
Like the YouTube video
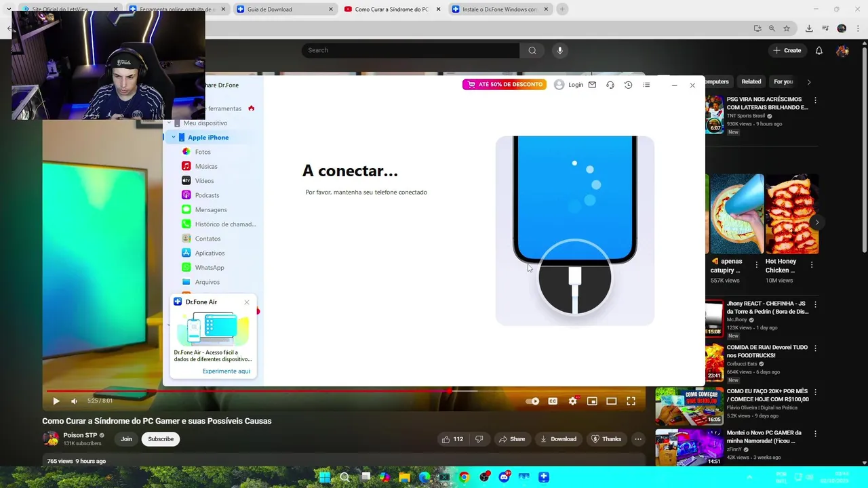[x=452, y=439]
